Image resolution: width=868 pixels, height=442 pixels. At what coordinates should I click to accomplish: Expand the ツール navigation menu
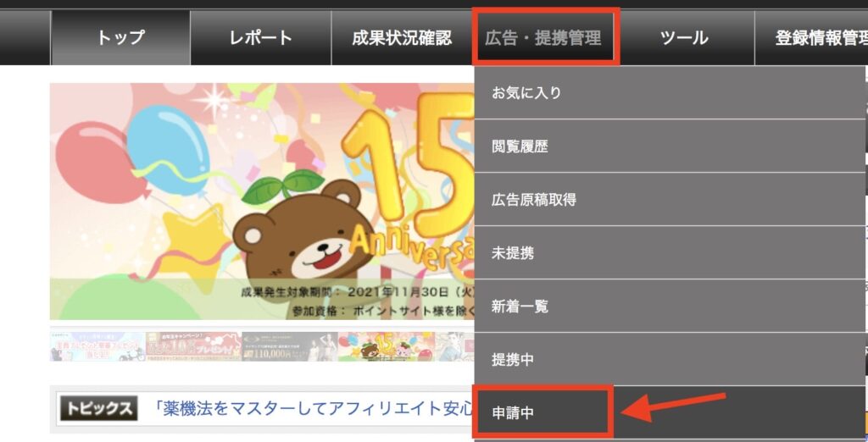pyautogui.click(x=684, y=37)
